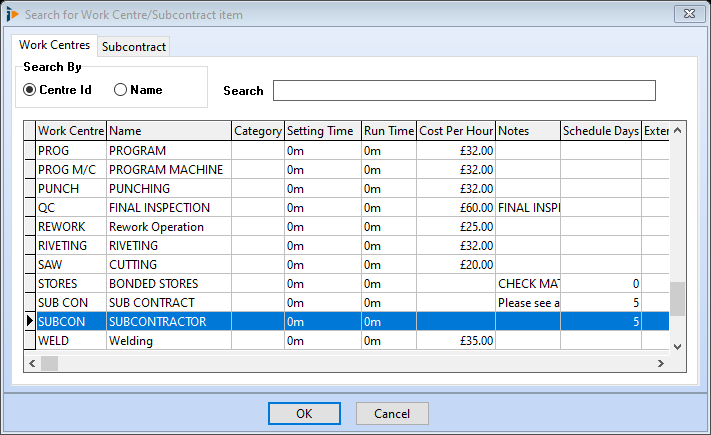Sort by the Cost Per Hour column header
Image resolution: width=711 pixels, height=435 pixels.
coord(455,131)
